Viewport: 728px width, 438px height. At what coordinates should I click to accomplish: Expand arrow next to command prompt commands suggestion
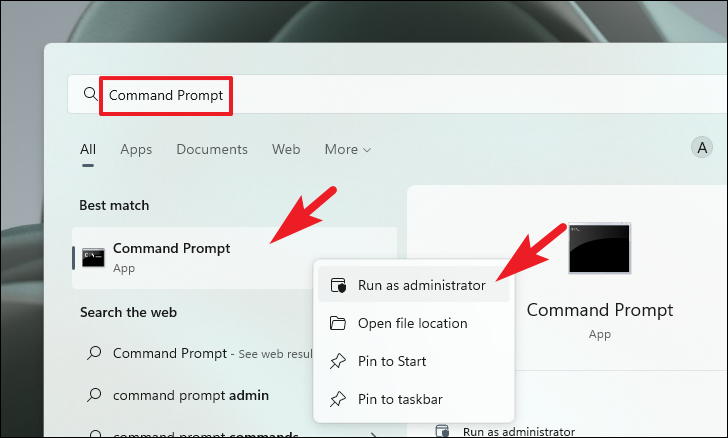pyautogui.click(x=374, y=435)
